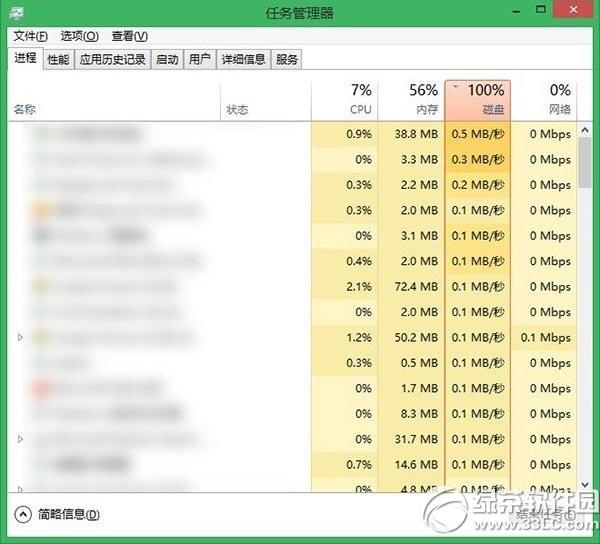Sort by the 名称 column header

pos(114,100)
